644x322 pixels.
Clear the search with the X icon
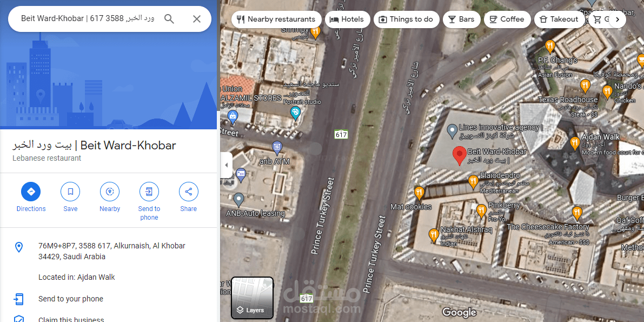pyautogui.click(x=197, y=19)
